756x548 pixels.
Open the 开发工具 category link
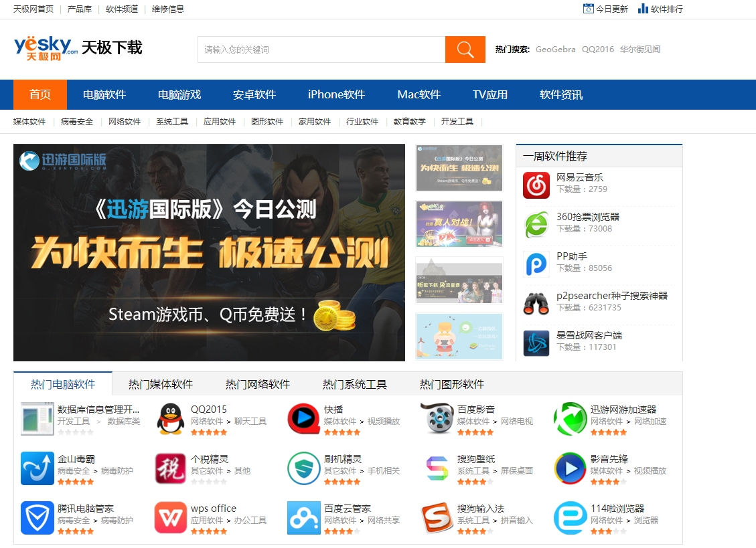click(457, 122)
